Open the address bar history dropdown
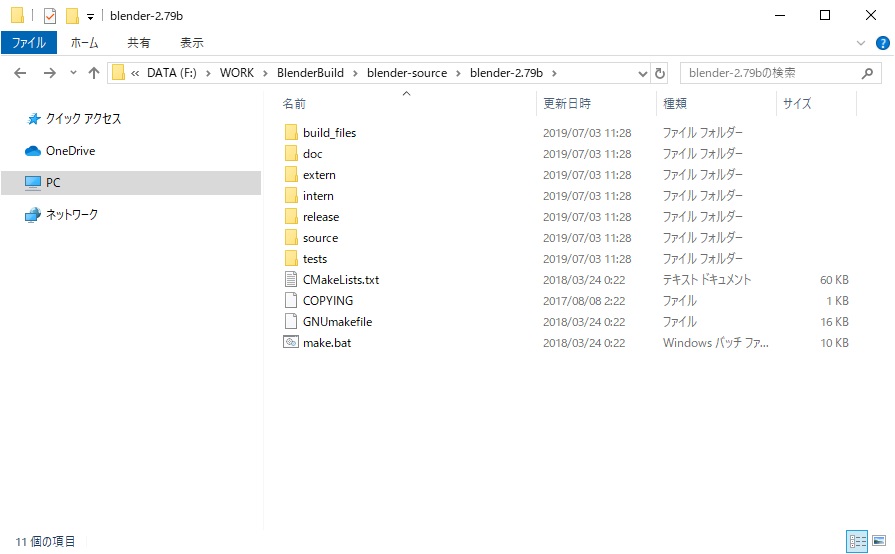Image resolution: width=895 pixels, height=554 pixels. pyautogui.click(x=643, y=73)
